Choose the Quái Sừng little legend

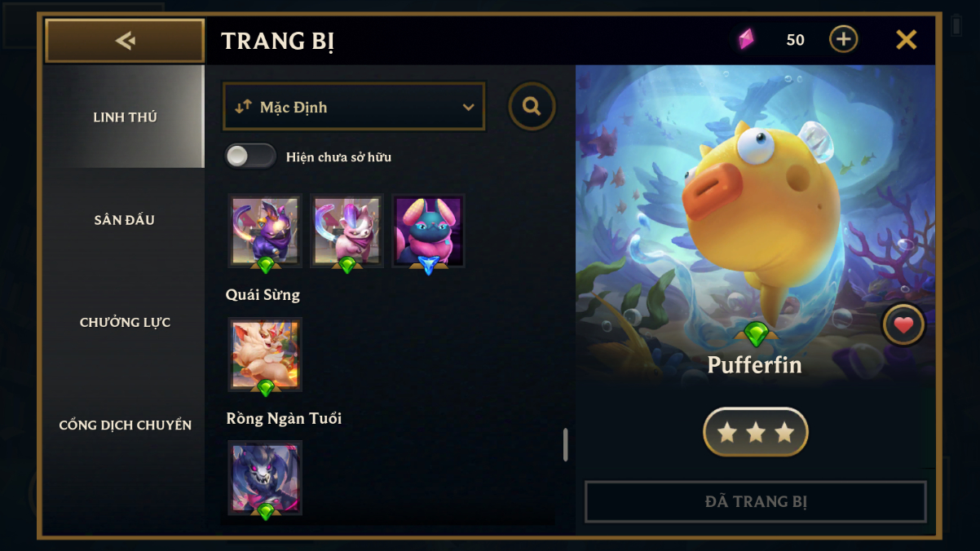coord(265,355)
